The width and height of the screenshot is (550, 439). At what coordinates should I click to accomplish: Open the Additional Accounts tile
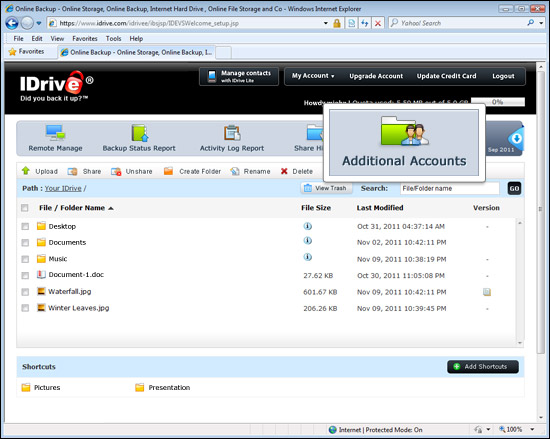404,143
